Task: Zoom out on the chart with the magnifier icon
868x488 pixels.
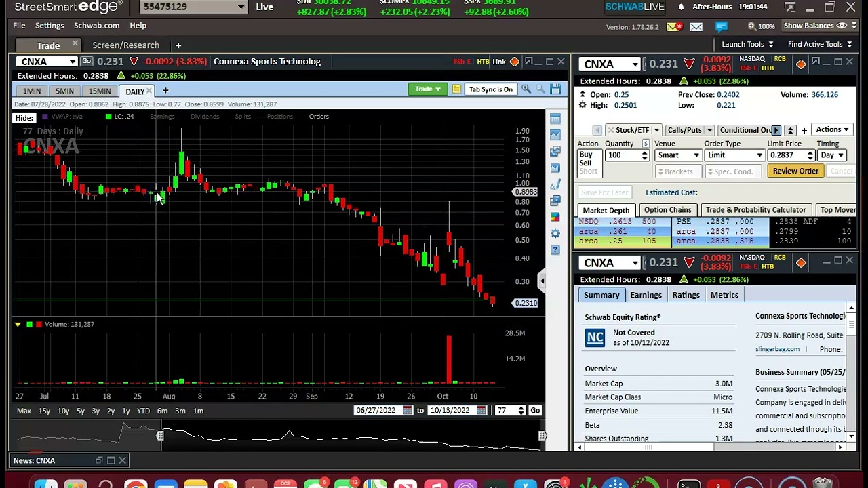Action: click(x=540, y=89)
